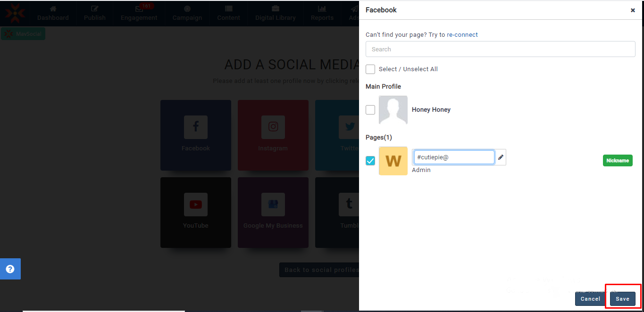Viewport: 644px width, 312px height.
Task: Open the Dashboard menu item
Action: click(53, 13)
